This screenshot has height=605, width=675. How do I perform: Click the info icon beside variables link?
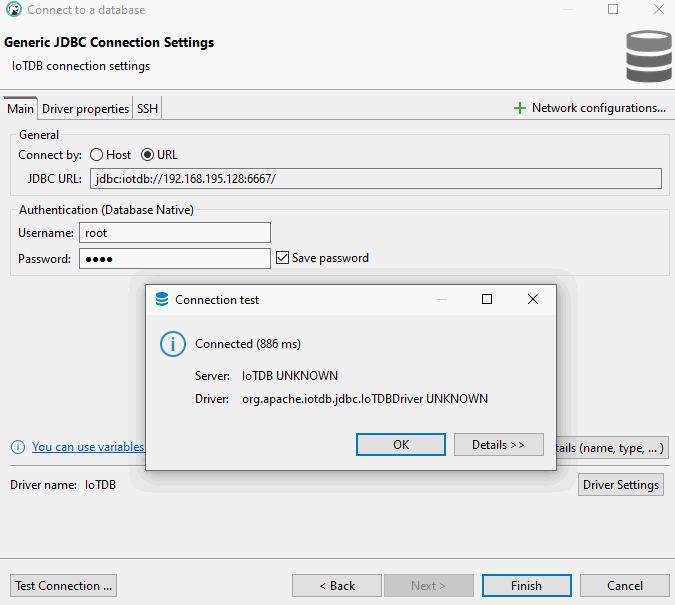coord(18,447)
